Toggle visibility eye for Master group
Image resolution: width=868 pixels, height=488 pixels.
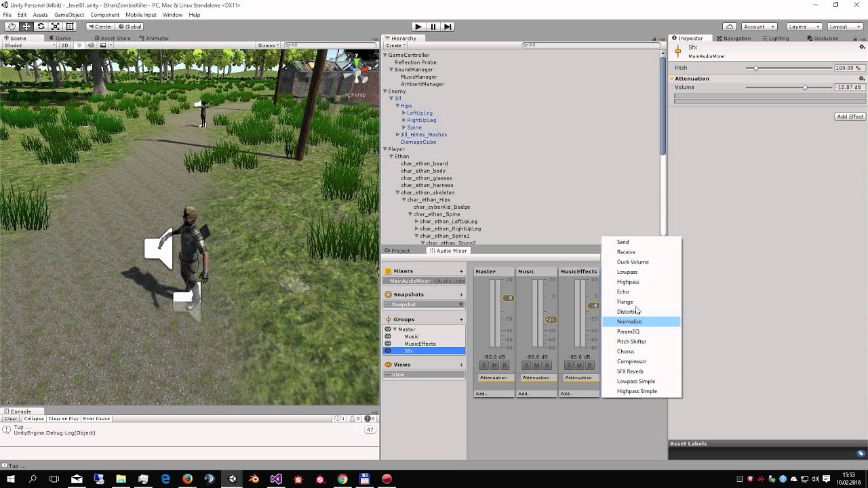tap(388, 329)
